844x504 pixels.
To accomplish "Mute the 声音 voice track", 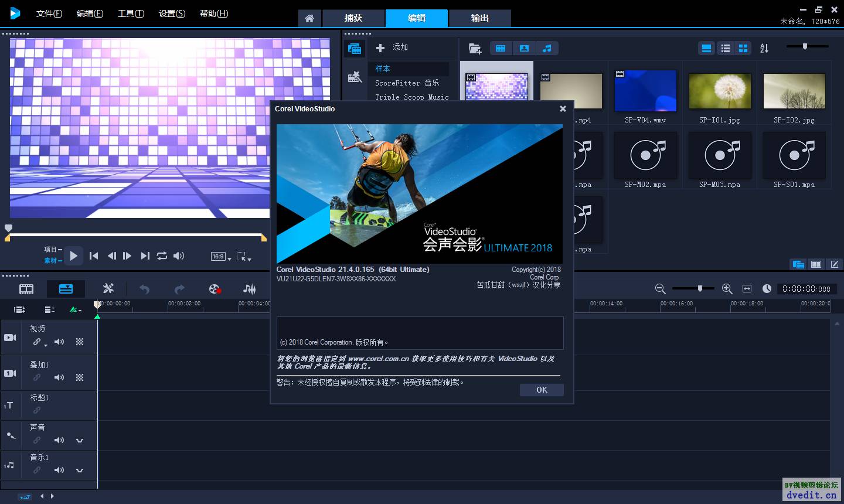I will pos(59,440).
